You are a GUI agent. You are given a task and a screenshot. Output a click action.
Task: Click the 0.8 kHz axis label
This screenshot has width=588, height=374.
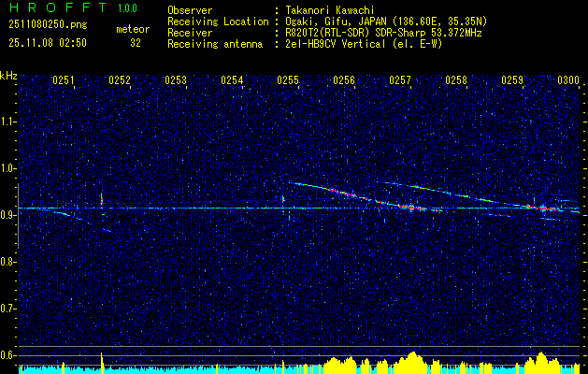coord(8,262)
